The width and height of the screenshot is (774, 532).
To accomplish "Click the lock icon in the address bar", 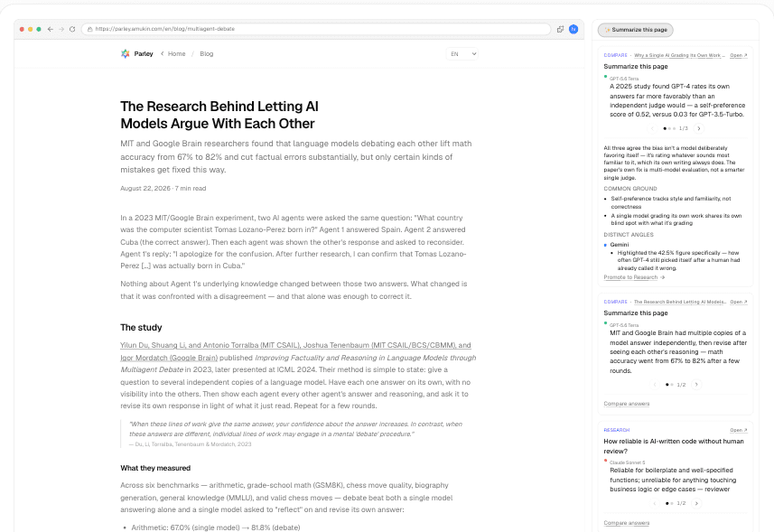I will [x=89, y=29].
